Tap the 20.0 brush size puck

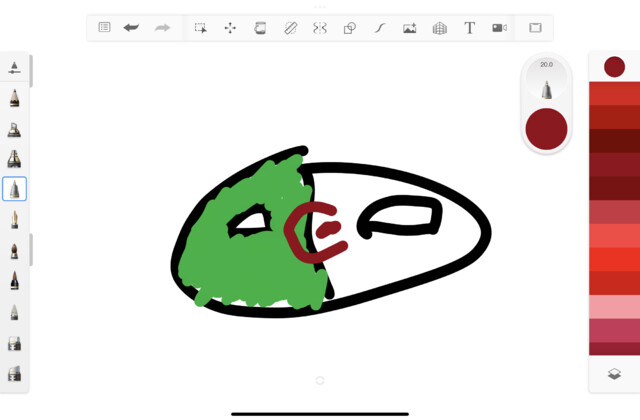[546, 80]
